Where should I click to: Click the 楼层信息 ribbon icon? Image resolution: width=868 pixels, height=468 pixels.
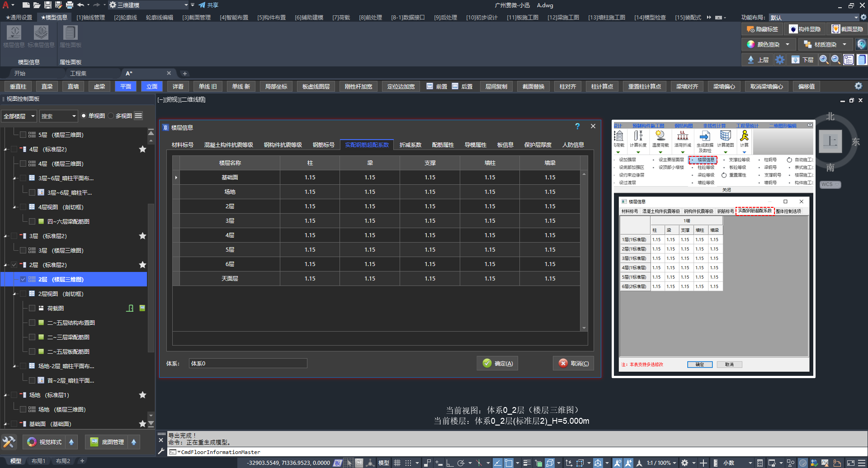click(x=14, y=33)
